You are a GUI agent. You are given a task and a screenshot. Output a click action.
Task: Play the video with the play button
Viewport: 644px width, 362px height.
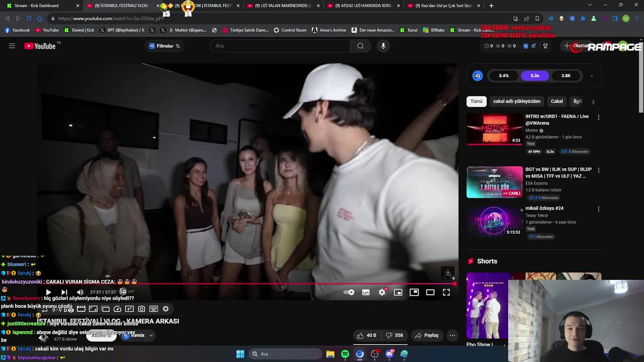point(48,292)
